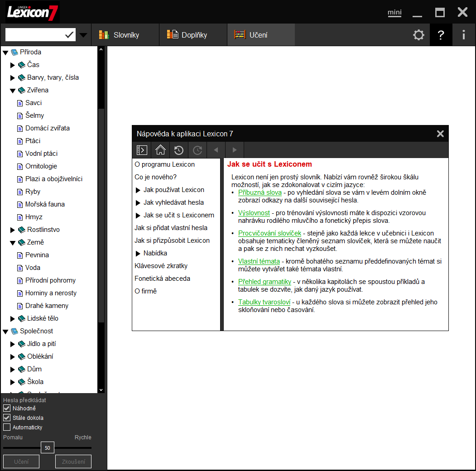The height and width of the screenshot is (471, 476).
Task: Collapse the Zvířena tree node
Action: coord(13,91)
